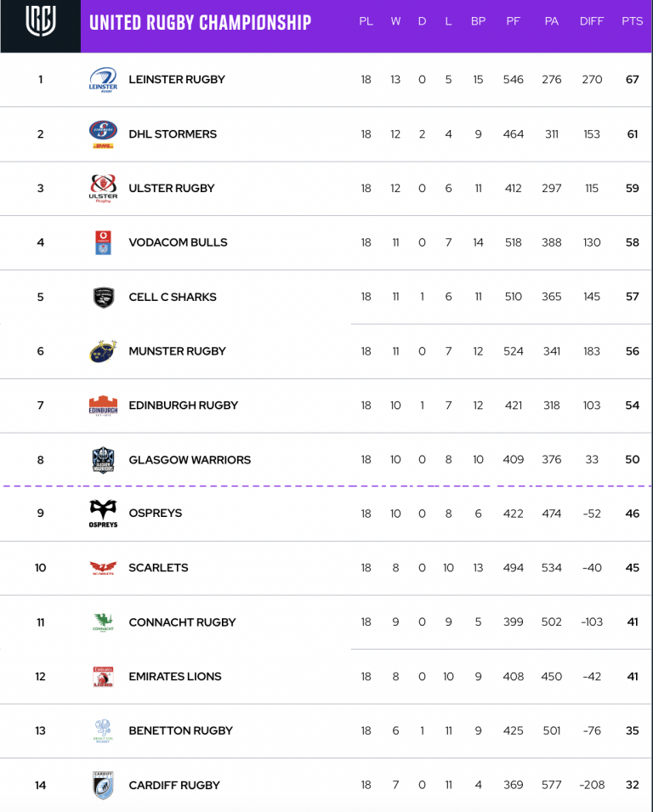This screenshot has width=653, height=812.
Task: Click the Munster Rugby crest
Action: (103, 351)
